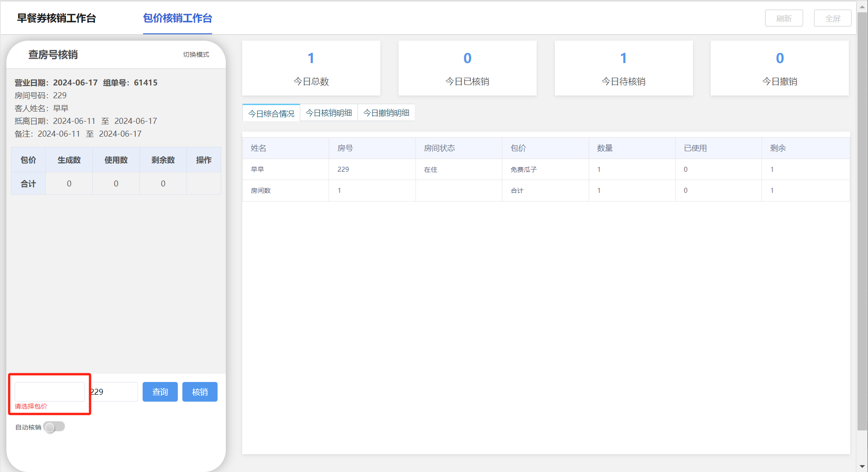Click the 已使用 column header
Screen dimensions: 868x472
(719, 148)
